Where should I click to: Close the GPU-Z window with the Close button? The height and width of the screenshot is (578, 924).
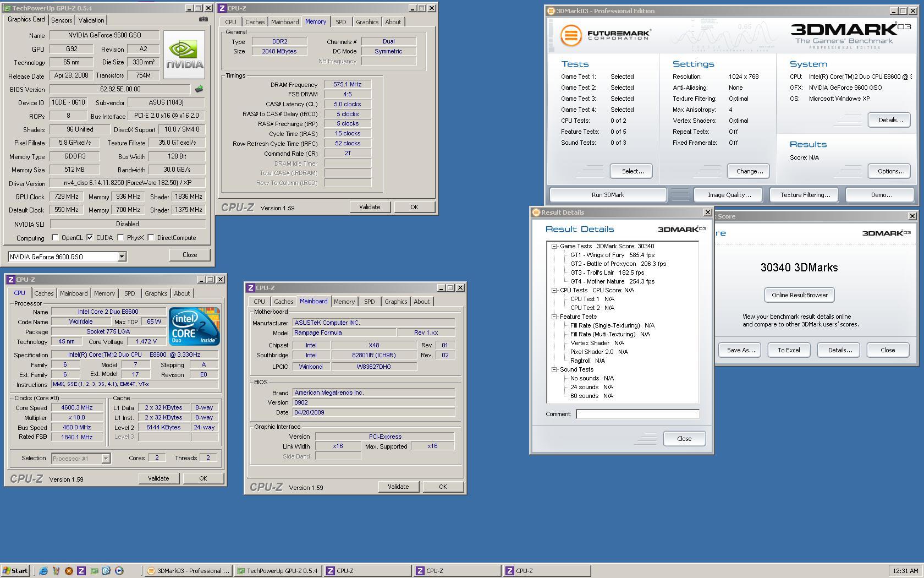point(190,255)
